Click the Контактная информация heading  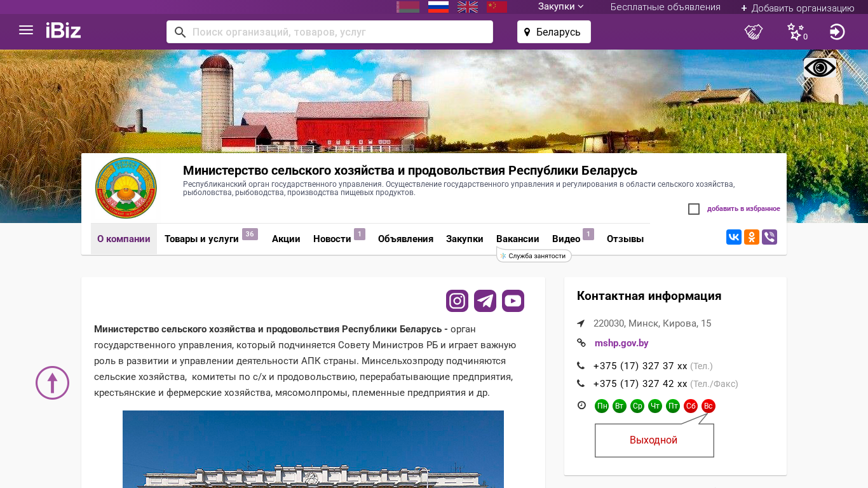tap(649, 296)
